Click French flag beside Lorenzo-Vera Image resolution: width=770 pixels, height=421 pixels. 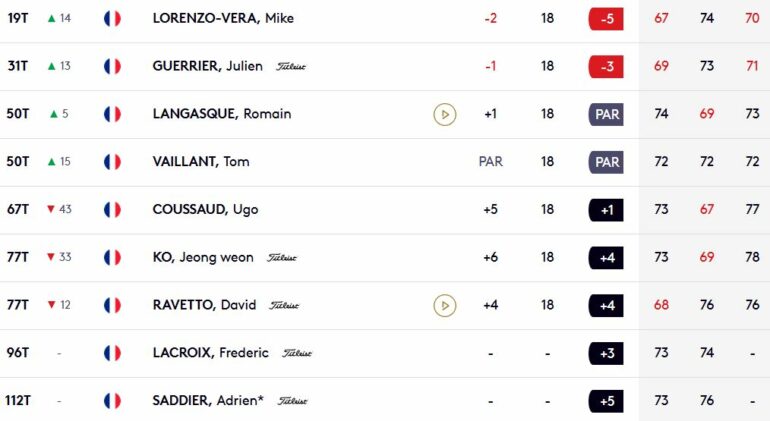(112, 19)
